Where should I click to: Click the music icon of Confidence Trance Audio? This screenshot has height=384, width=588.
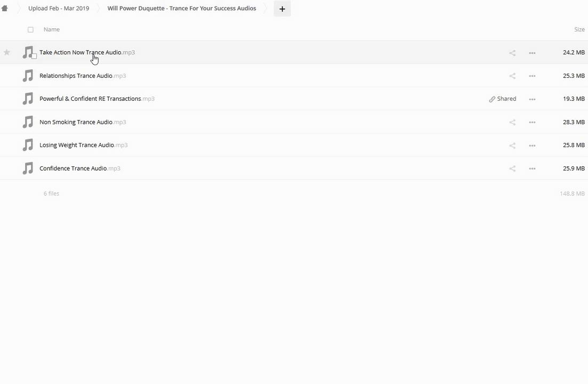(28, 169)
